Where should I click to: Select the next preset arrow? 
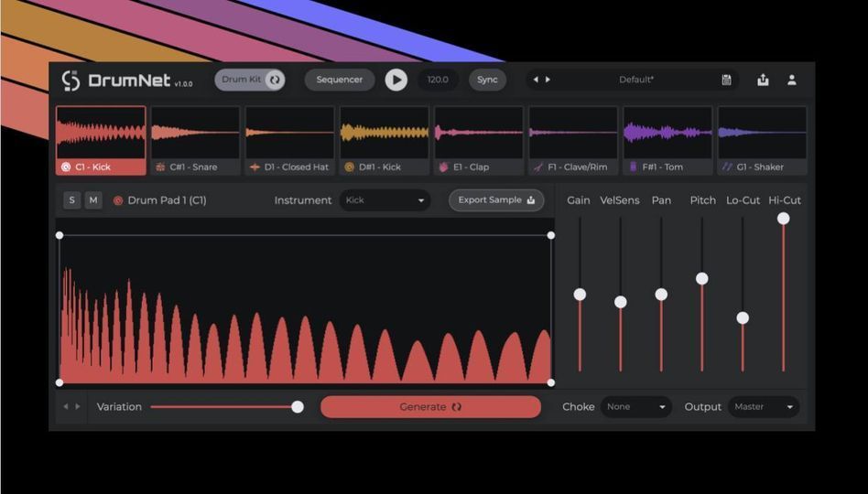point(548,80)
